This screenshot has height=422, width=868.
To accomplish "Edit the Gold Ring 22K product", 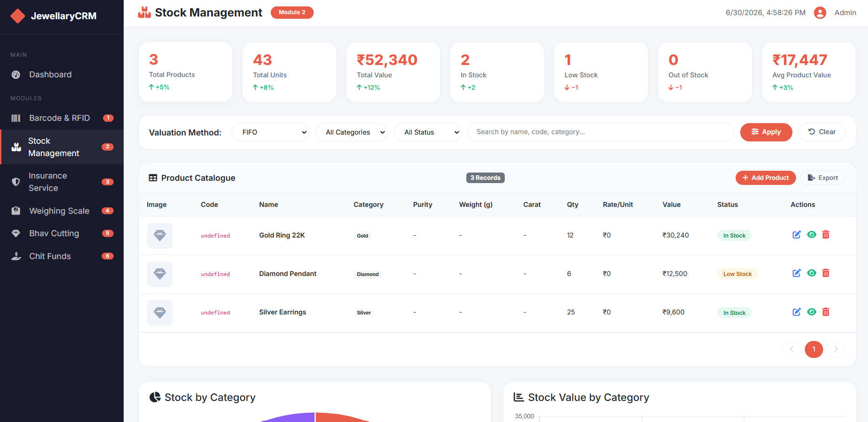I will pos(797,235).
